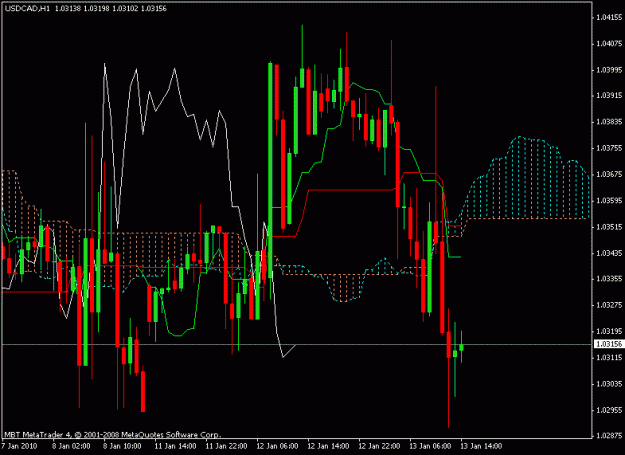Select the 1.03515 price level label
Screen dimensions: 625x455
click(x=609, y=227)
